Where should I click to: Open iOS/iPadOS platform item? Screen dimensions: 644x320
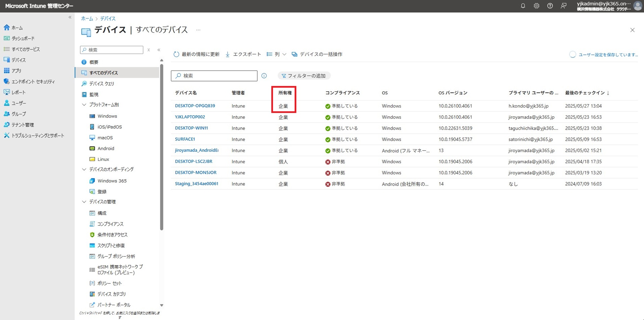(x=109, y=127)
